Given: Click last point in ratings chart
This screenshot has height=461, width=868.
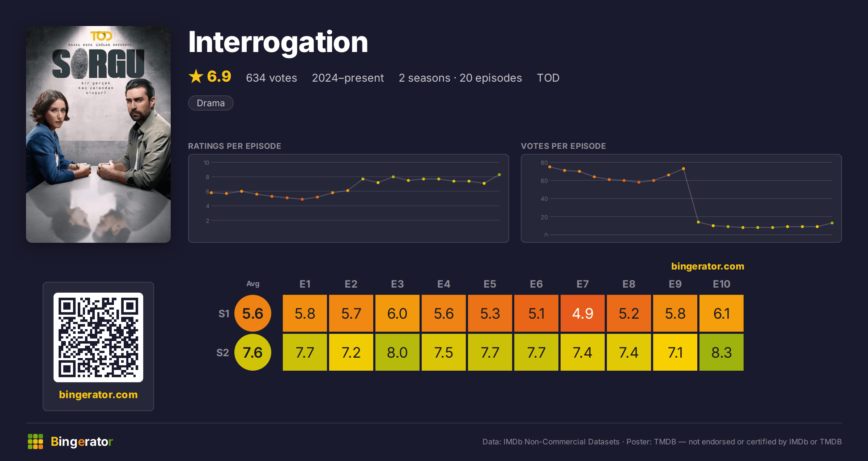Looking at the screenshot, I should 499,175.
